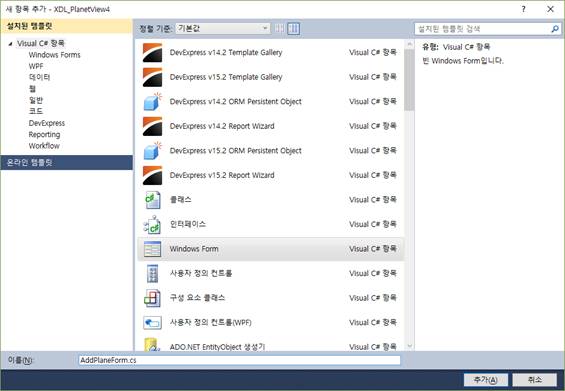Viewport: 565px width, 391px height.
Task: Click the 취소 cancel button
Action: point(534,379)
